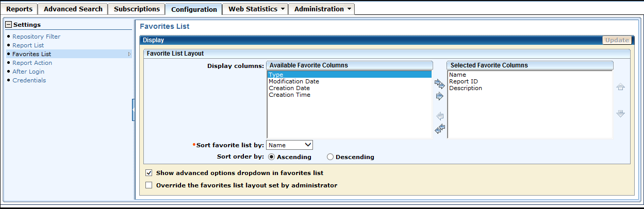Select the Descending sort order radio
This screenshot has height=209, width=644.
coord(331,157)
